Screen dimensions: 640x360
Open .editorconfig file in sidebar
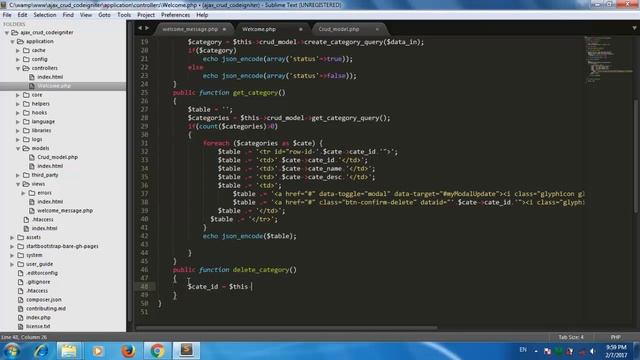(x=42, y=273)
